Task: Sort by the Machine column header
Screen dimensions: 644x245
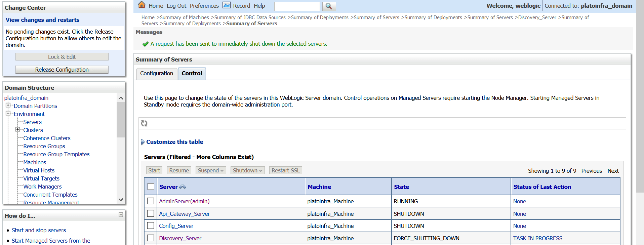Action: (x=319, y=187)
